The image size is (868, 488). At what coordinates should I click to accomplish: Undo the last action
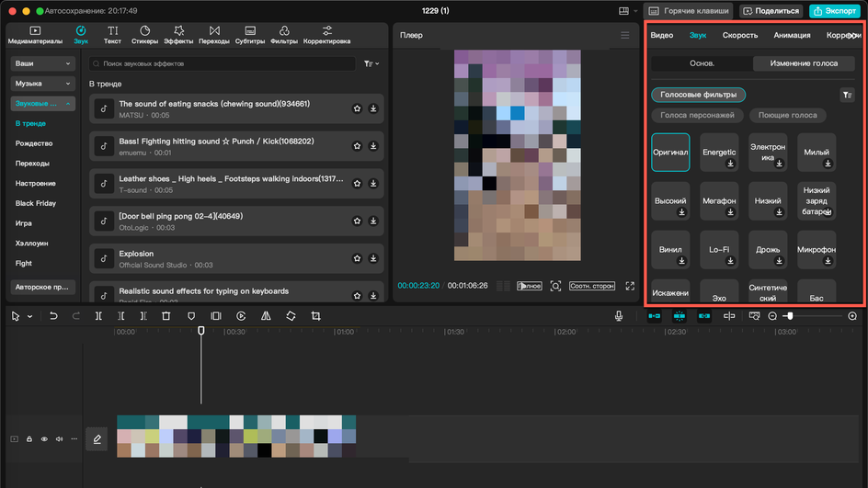click(x=53, y=316)
